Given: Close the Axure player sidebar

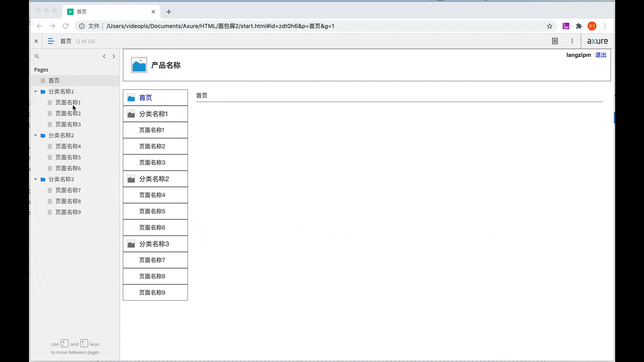Looking at the screenshot, I should coord(36,41).
